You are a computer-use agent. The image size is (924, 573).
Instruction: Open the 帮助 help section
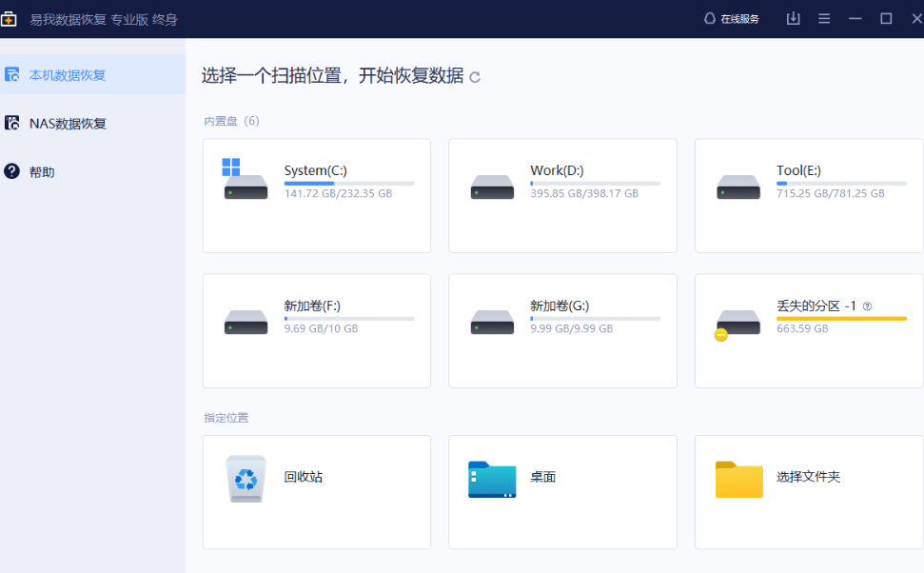click(42, 172)
